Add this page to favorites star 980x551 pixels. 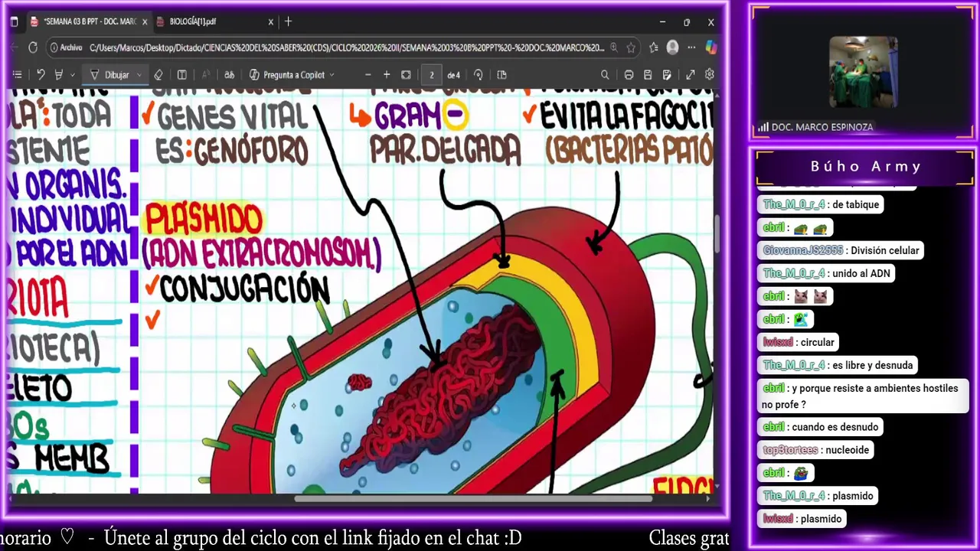coord(631,47)
